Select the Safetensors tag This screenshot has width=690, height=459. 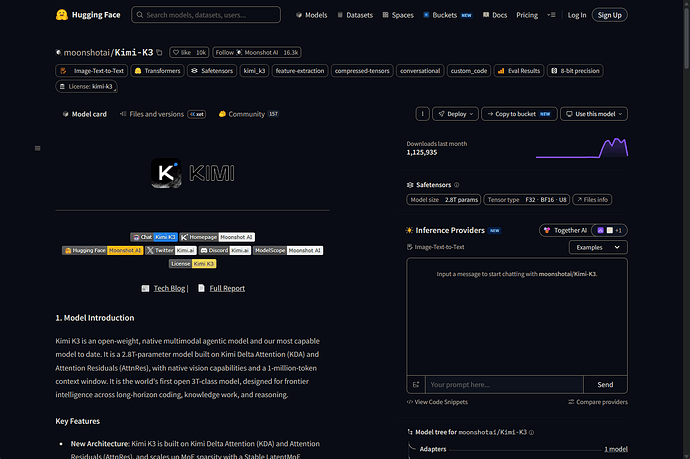(212, 71)
